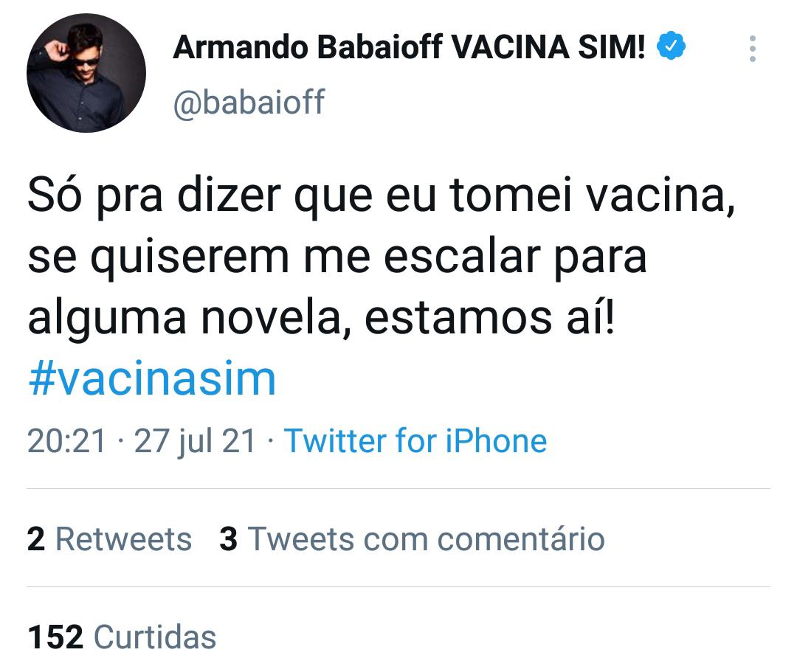Click the text "se quiserem me escalar para"
797x672 pixels.
point(337,258)
